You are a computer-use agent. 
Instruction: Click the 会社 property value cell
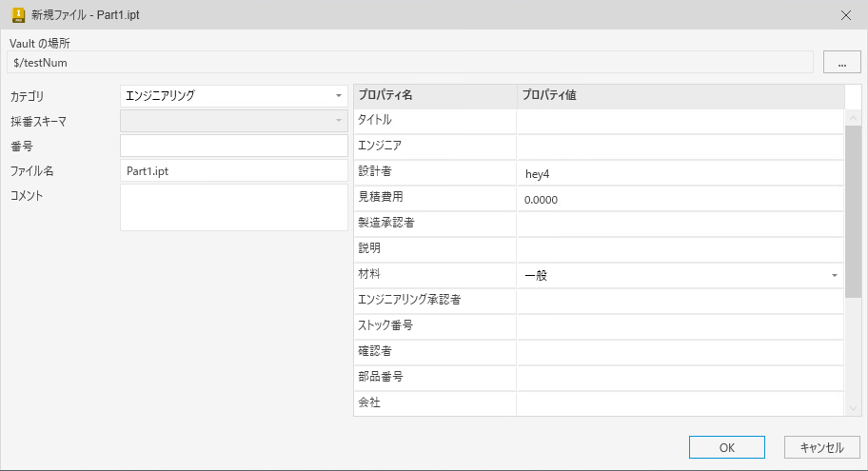click(x=680, y=403)
